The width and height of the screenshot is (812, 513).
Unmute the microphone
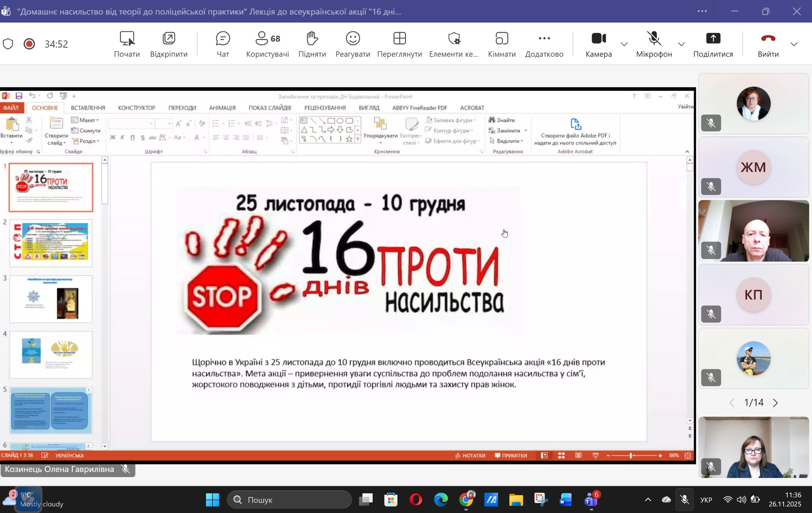point(653,38)
